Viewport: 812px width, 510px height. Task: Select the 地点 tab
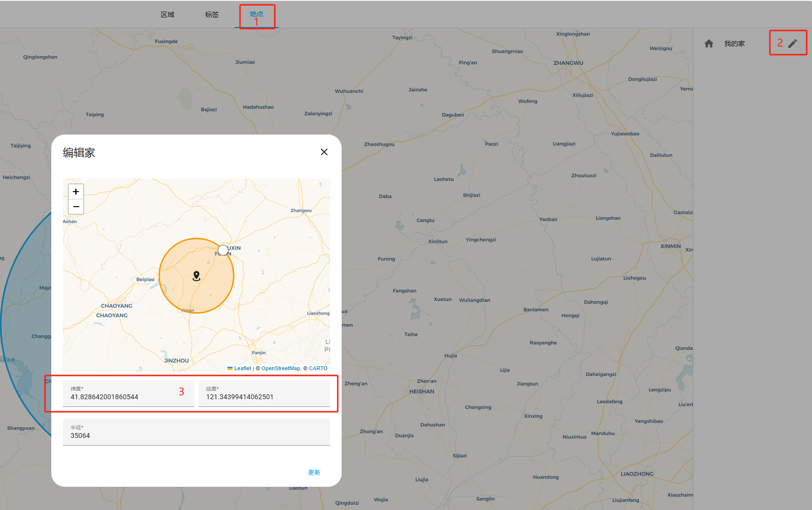click(x=256, y=15)
